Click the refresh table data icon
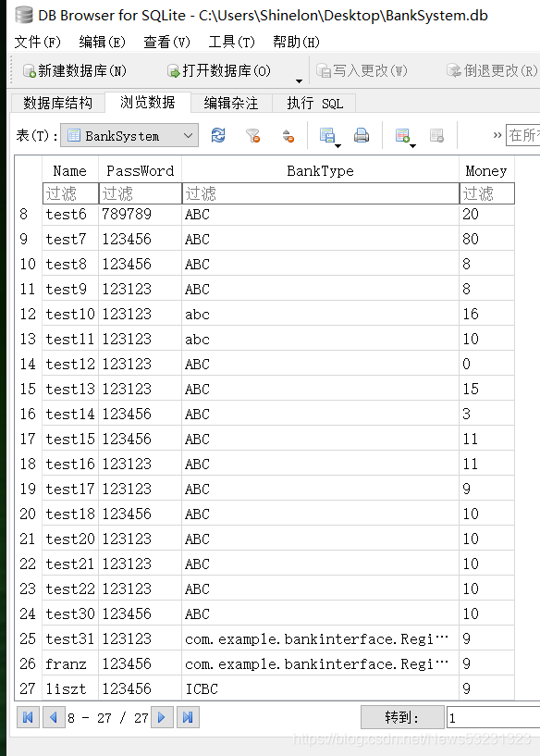540x756 pixels. tap(218, 135)
